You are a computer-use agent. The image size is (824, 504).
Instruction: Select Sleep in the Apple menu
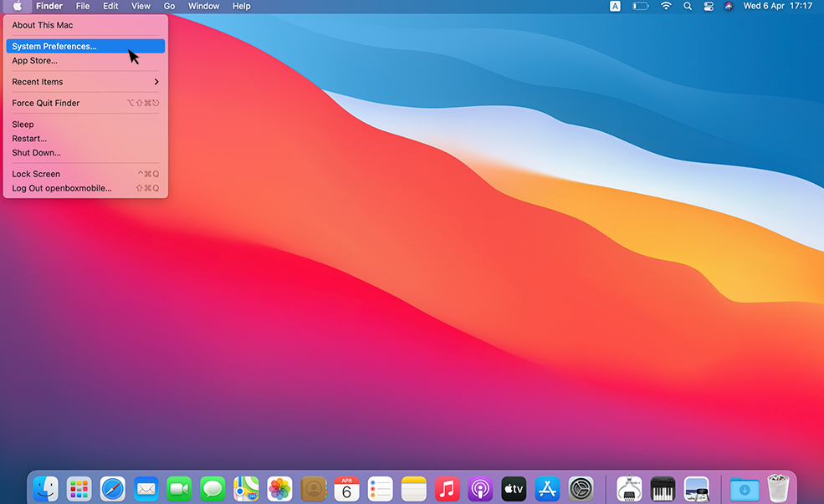pyautogui.click(x=85, y=125)
